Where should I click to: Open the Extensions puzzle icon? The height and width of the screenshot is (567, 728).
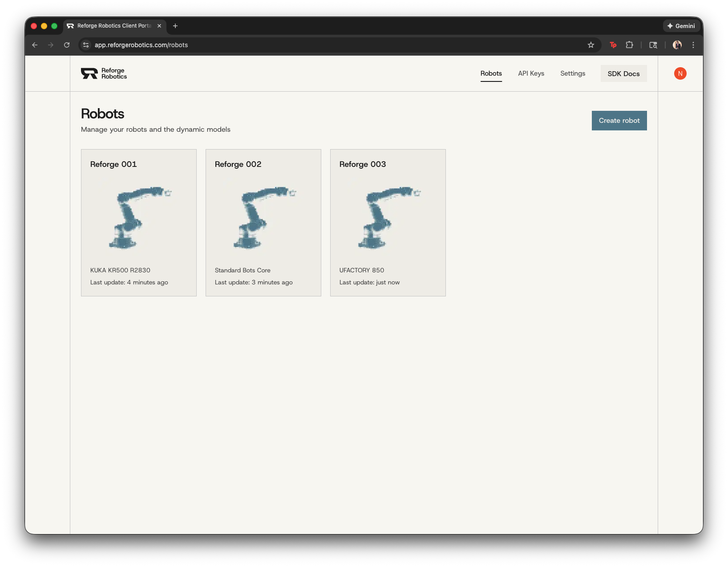click(629, 45)
